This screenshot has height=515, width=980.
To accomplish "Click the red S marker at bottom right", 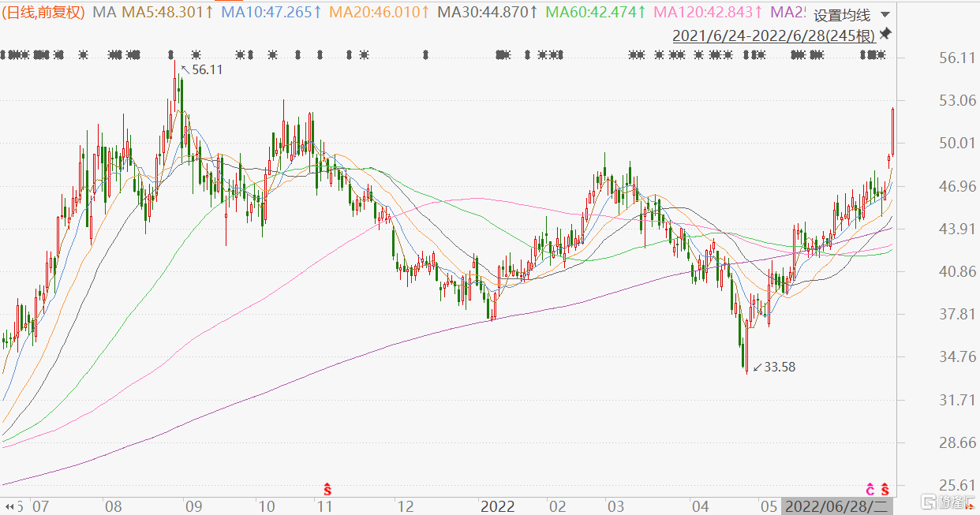I will tap(885, 488).
